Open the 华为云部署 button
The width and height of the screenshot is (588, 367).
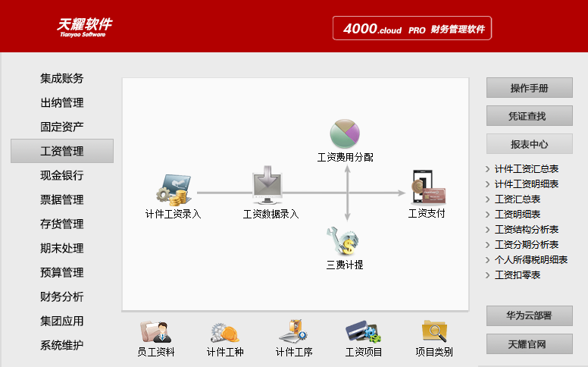(x=529, y=316)
